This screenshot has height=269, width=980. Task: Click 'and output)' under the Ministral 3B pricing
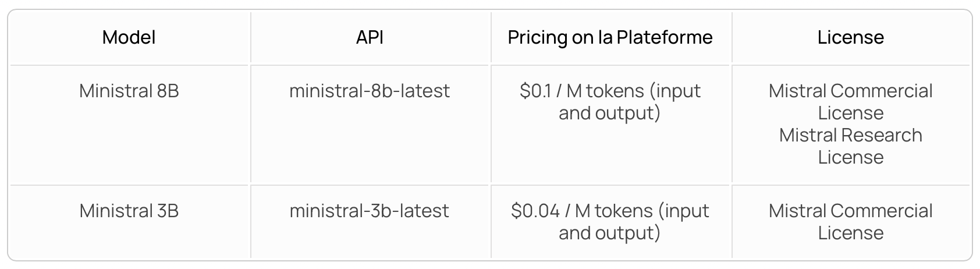point(609,233)
